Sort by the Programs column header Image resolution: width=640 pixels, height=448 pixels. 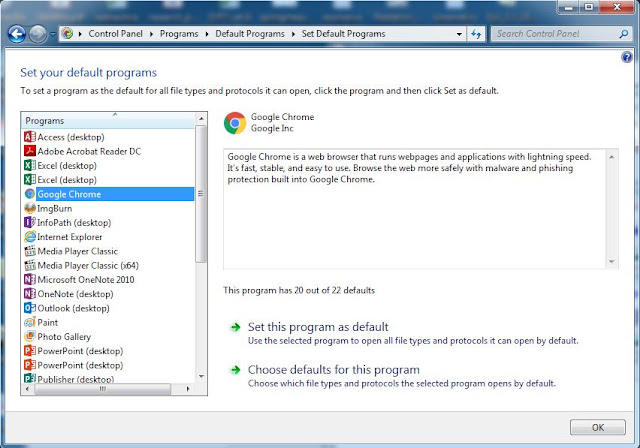pos(109,121)
